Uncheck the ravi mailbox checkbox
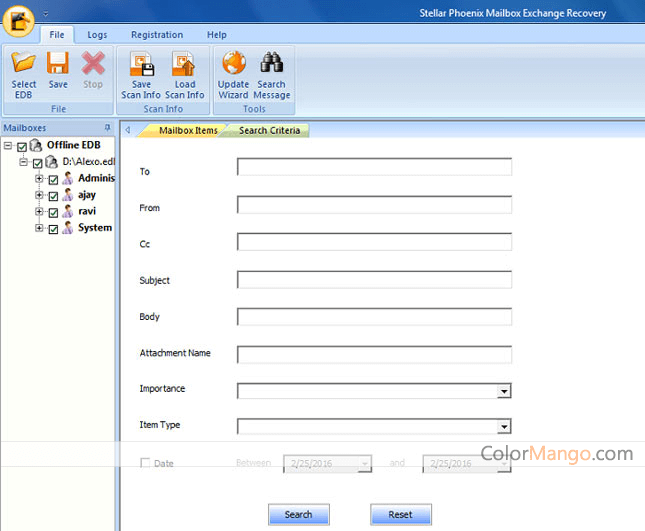Image resolution: width=645 pixels, height=531 pixels. [x=53, y=213]
